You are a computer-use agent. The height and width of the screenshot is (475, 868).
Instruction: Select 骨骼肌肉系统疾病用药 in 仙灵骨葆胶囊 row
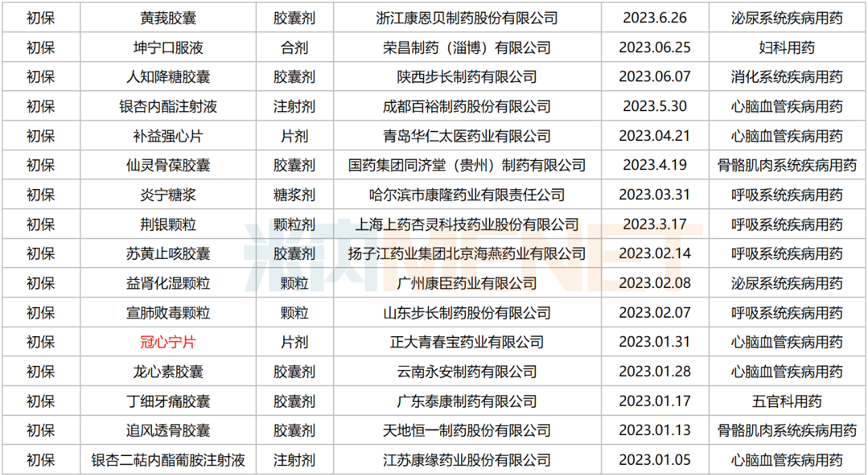[787, 165]
